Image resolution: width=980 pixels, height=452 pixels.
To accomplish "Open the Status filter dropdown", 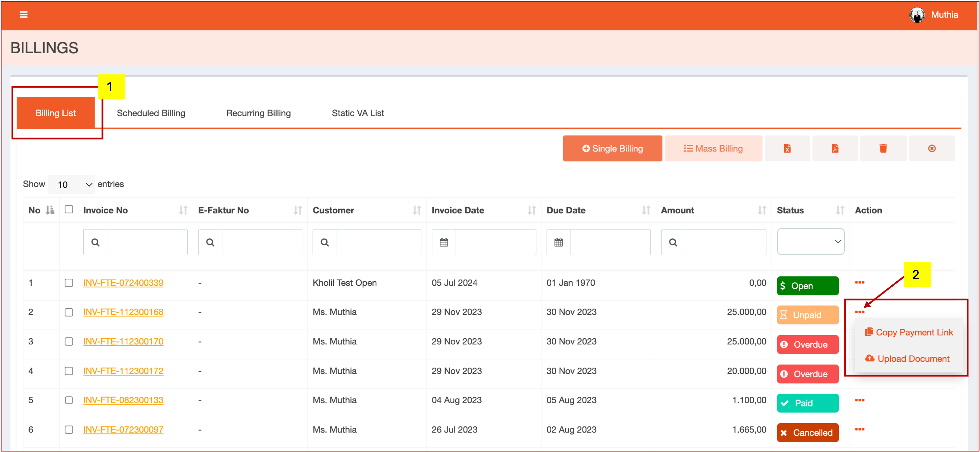I will [810, 241].
